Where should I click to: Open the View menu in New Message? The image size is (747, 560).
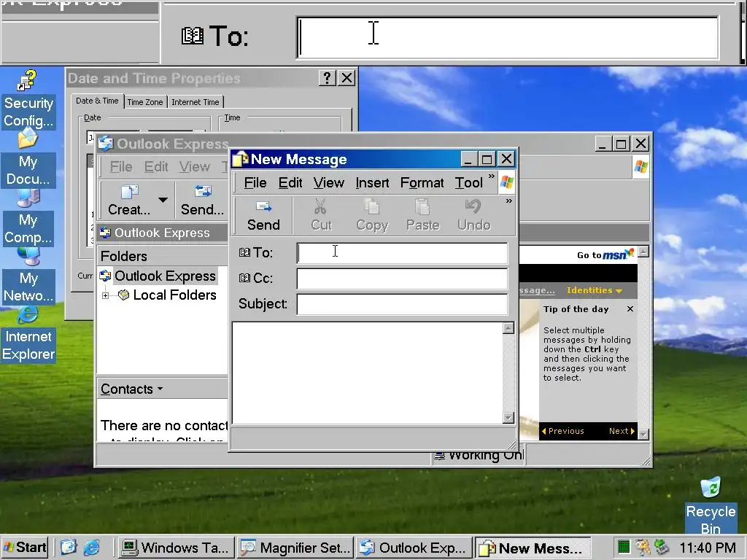click(328, 183)
